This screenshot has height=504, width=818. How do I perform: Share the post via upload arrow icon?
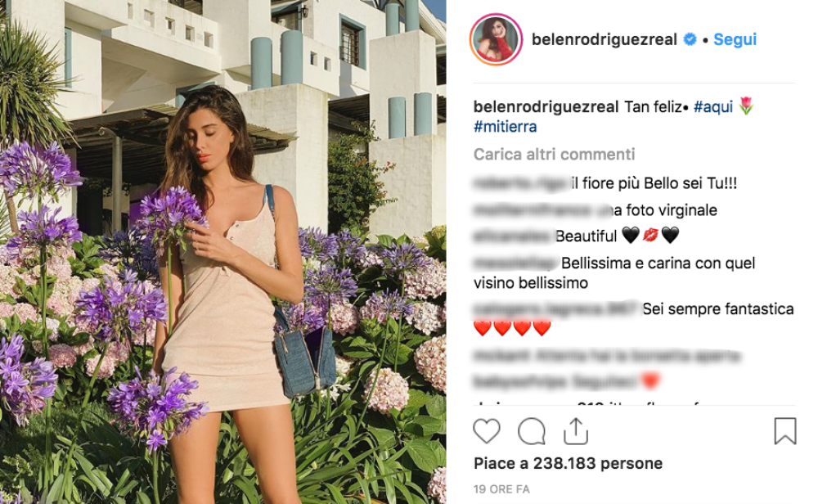tap(575, 431)
